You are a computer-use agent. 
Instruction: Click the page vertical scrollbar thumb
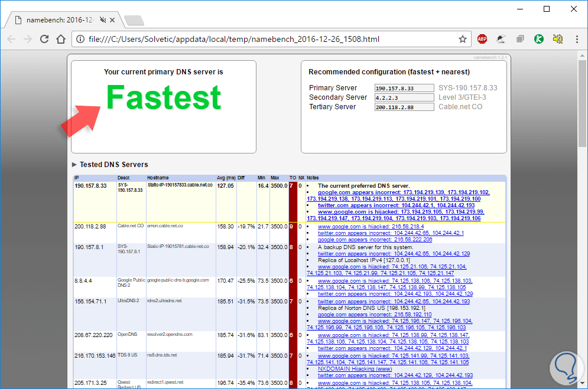[582, 103]
